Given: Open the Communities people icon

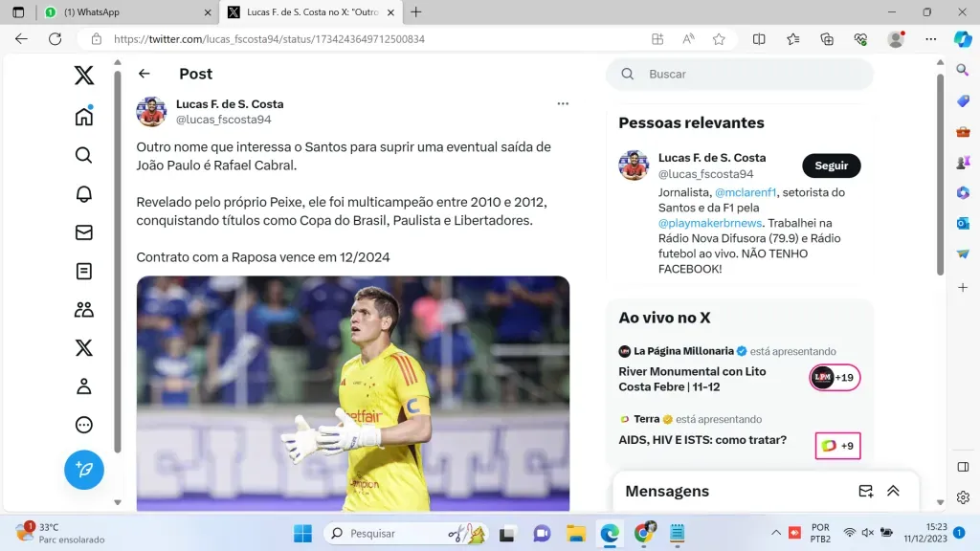Looking at the screenshot, I should pyautogui.click(x=84, y=309).
